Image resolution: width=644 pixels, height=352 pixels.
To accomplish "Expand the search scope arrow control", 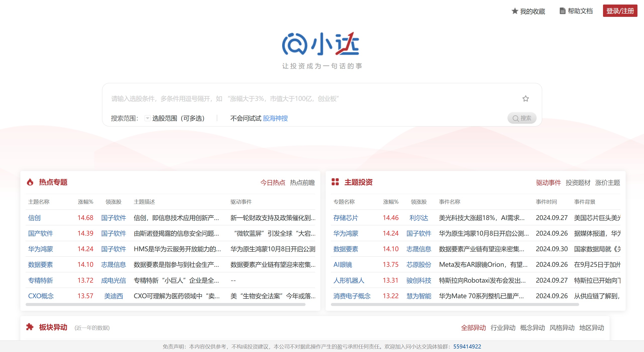I will pyautogui.click(x=147, y=118).
